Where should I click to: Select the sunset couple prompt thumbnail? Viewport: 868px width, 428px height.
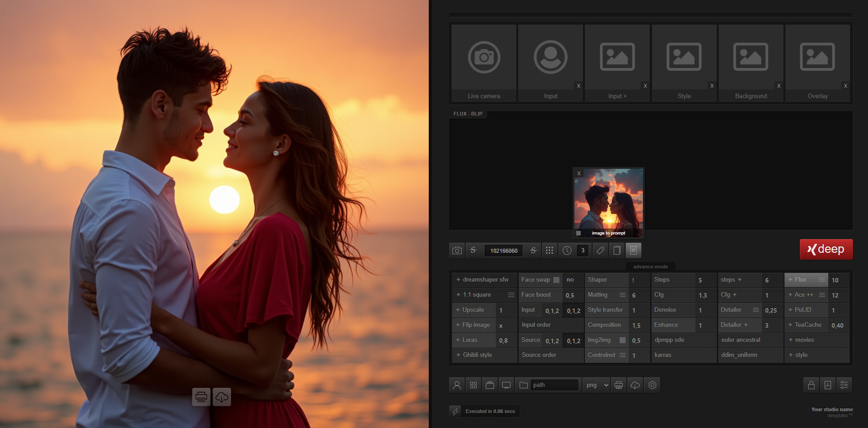point(609,203)
